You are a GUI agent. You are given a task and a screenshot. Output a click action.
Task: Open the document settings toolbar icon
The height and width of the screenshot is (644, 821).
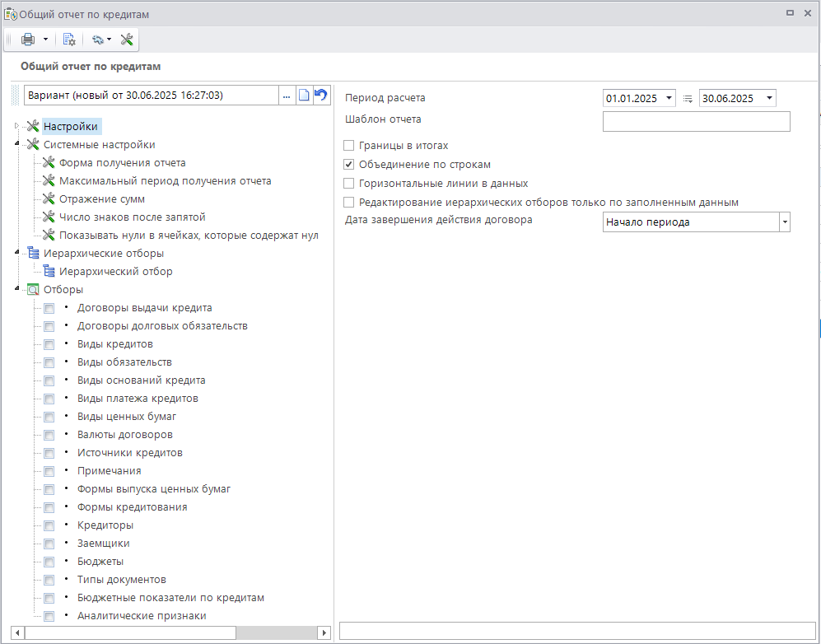pyautogui.click(x=69, y=40)
